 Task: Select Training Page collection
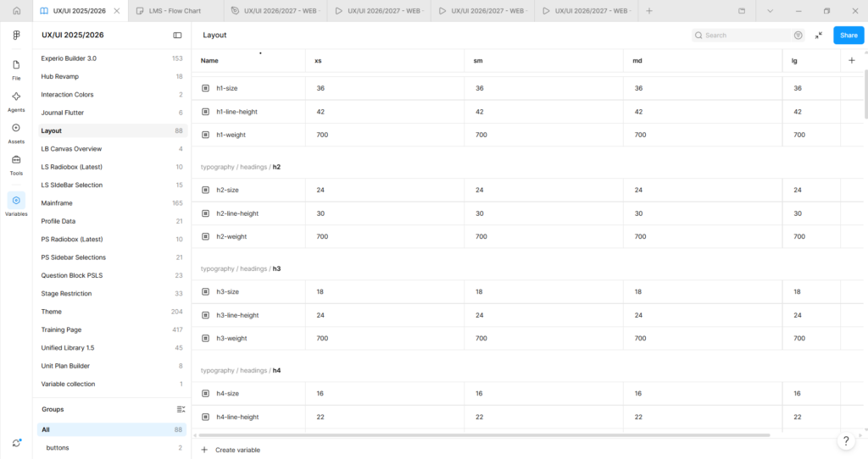[112, 329]
